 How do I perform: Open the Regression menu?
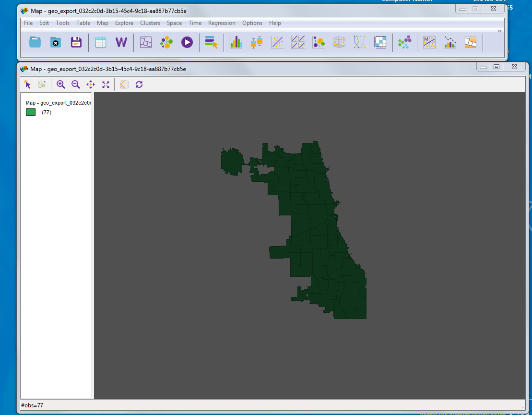(x=222, y=23)
